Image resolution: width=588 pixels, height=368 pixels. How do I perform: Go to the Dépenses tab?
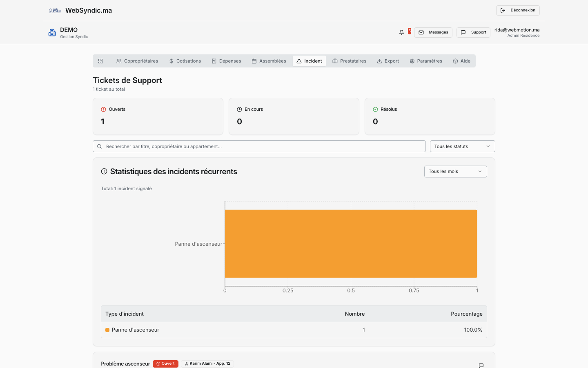226,61
